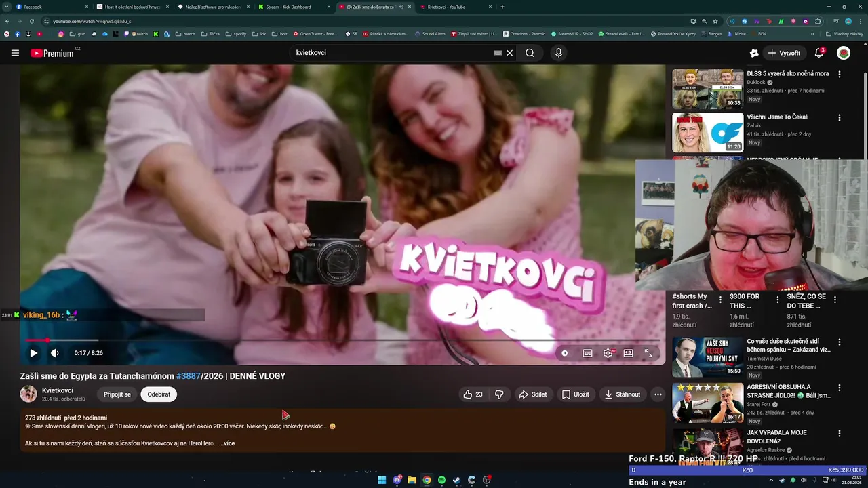Open YouTube notifications bell
Image resolution: width=868 pixels, height=488 pixels.
tap(819, 53)
